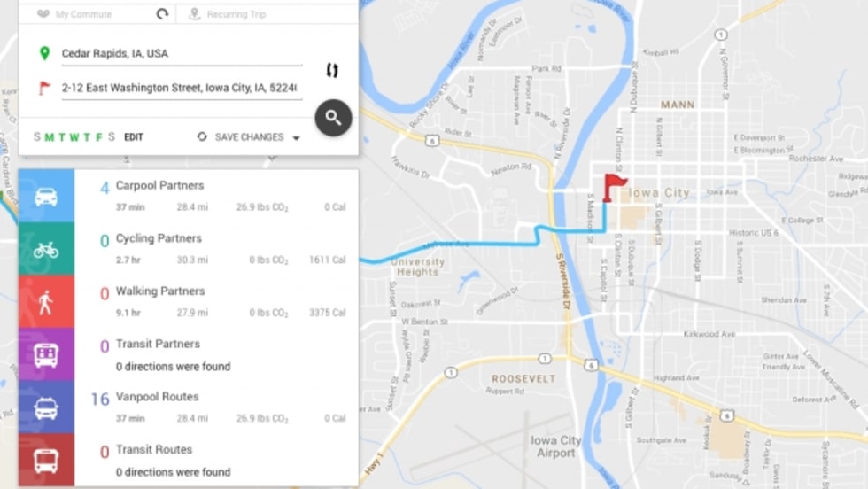Viewport: 868px width, 489px height.
Task: Click the Cedar Rapids origin input field
Action: tap(182, 54)
